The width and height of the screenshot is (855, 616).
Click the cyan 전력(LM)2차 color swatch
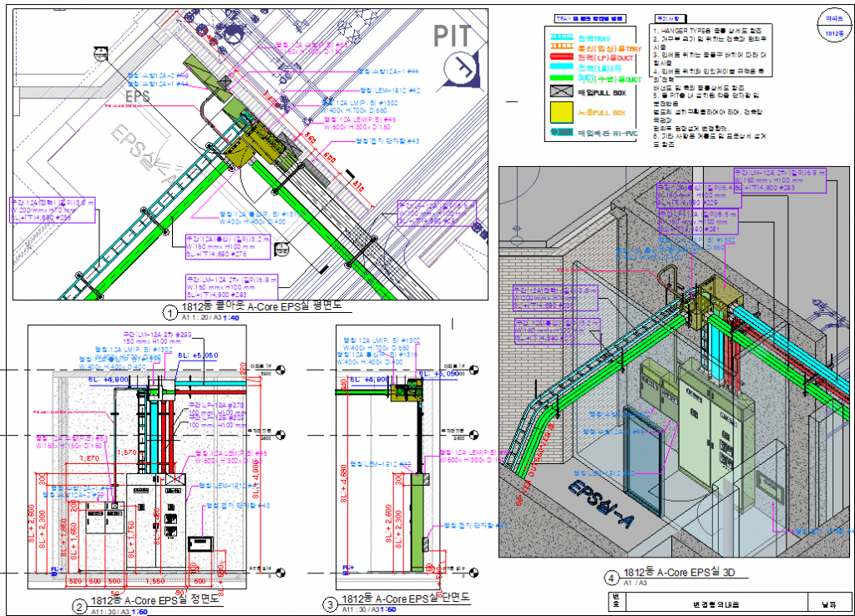pyautogui.click(x=561, y=65)
